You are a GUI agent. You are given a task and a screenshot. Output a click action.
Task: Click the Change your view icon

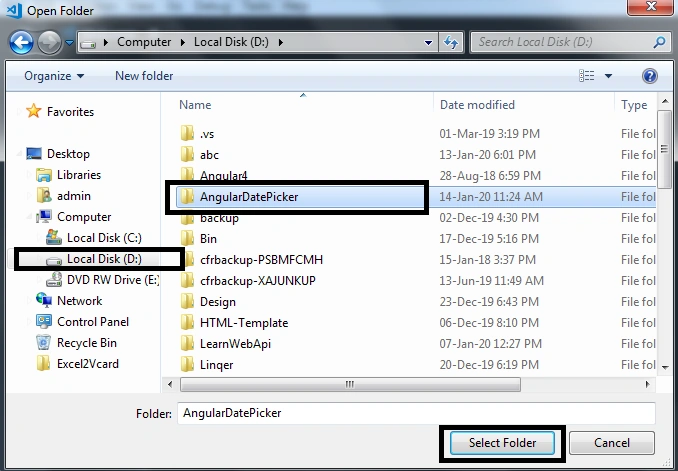586,76
